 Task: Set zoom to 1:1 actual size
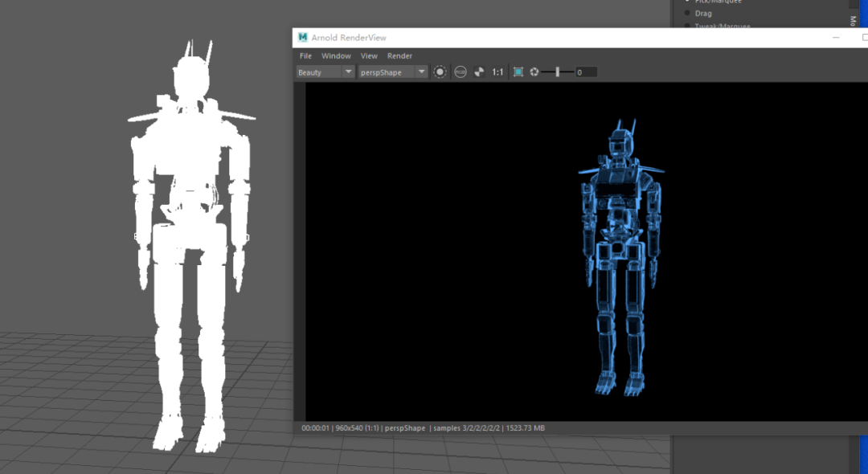(x=497, y=72)
